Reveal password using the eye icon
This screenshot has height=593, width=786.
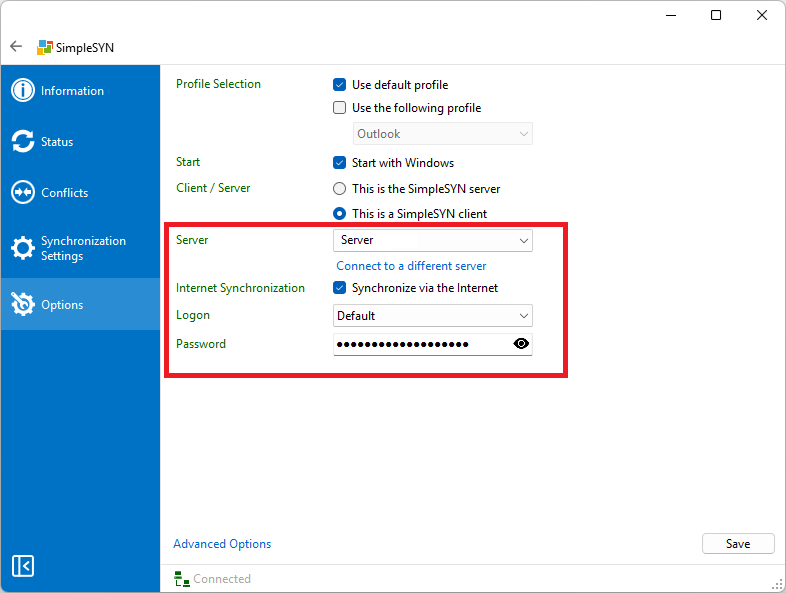point(521,344)
